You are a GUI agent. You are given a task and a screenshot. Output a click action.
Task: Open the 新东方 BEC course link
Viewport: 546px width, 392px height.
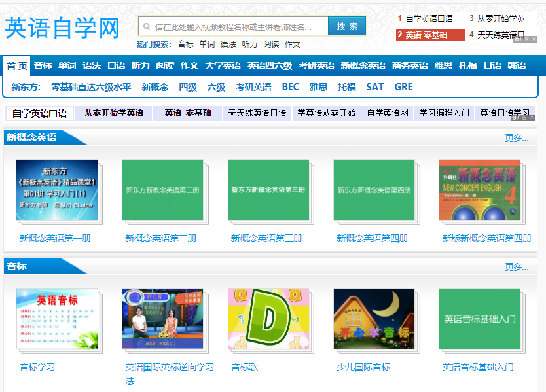tap(290, 86)
